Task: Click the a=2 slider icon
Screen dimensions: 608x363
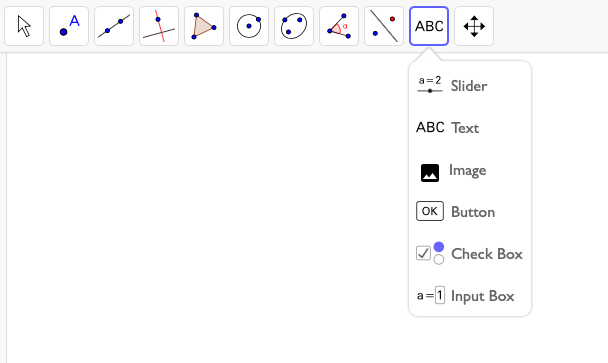Action: (x=430, y=85)
